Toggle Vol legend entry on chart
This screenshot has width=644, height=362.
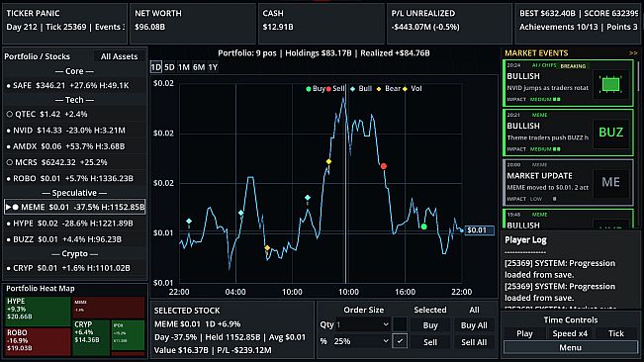(413, 89)
